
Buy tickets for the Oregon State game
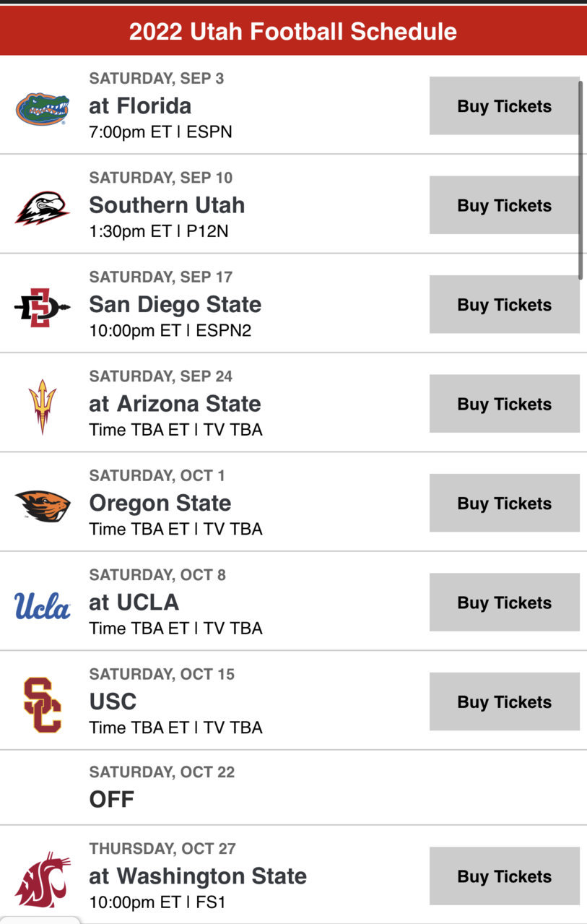tap(505, 504)
